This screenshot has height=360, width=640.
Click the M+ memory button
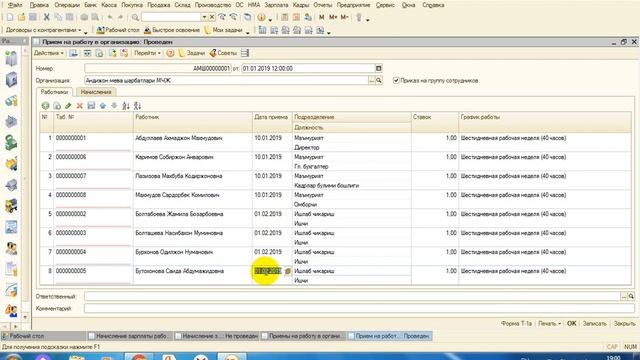[333, 17]
